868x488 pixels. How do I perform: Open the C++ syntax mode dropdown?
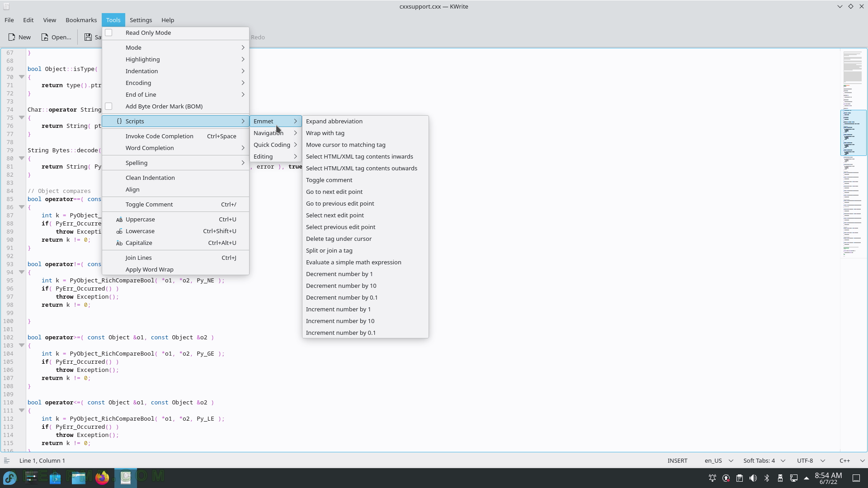(852, 460)
